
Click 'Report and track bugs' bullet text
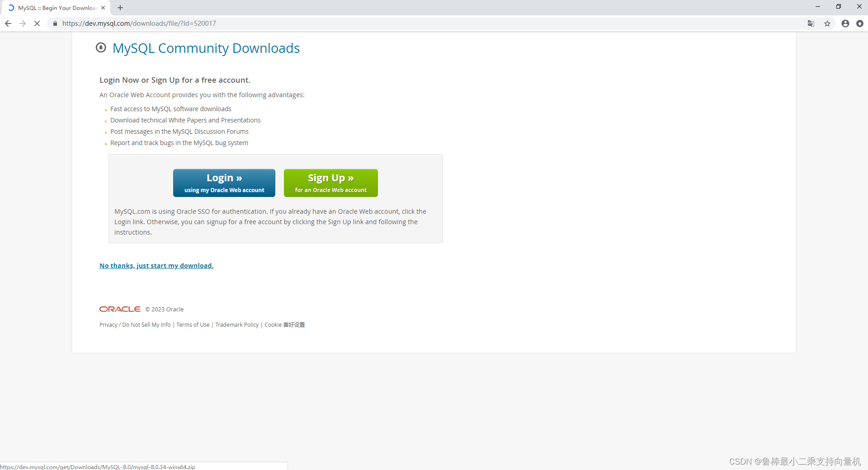point(179,143)
